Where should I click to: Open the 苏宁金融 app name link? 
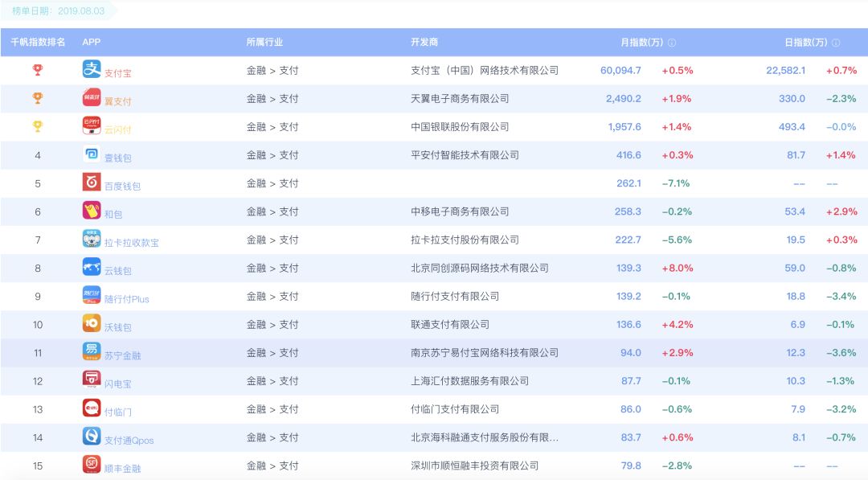point(122,355)
